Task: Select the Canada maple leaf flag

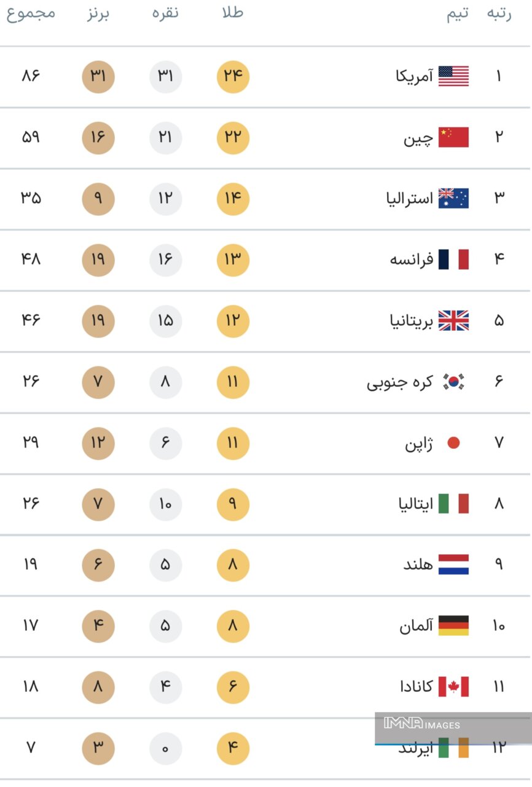Action: point(453,687)
